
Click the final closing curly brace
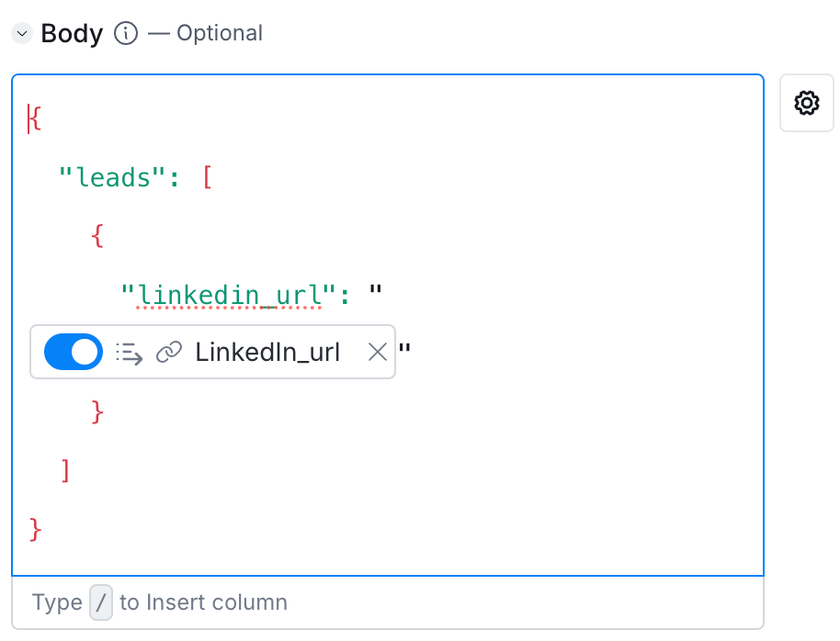coord(36,529)
